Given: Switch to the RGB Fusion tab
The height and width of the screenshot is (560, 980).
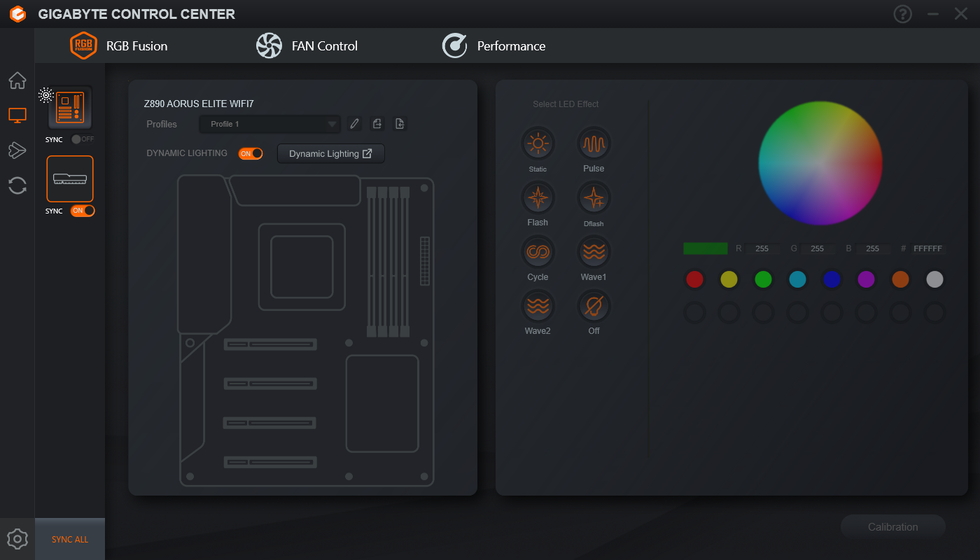Looking at the screenshot, I should 119,46.
